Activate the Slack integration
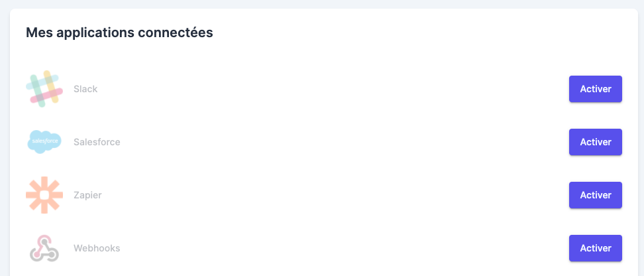The image size is (644, 276). tap(595, 89)
